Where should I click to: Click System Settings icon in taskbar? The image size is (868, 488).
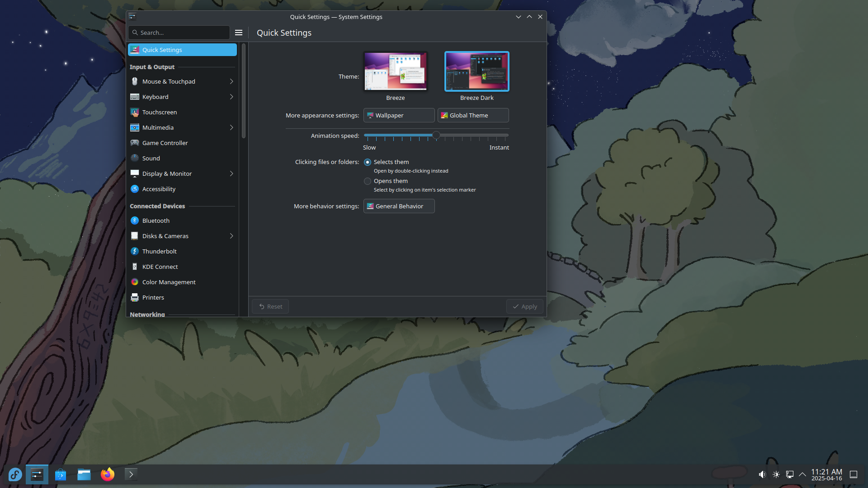coord(37,474)
